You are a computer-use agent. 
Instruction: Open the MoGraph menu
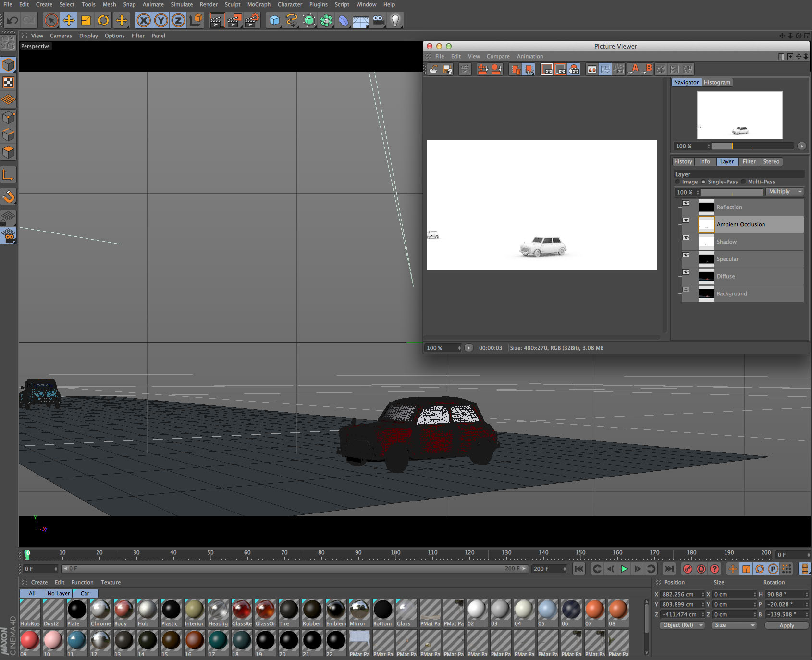click(x=258, y=5)
